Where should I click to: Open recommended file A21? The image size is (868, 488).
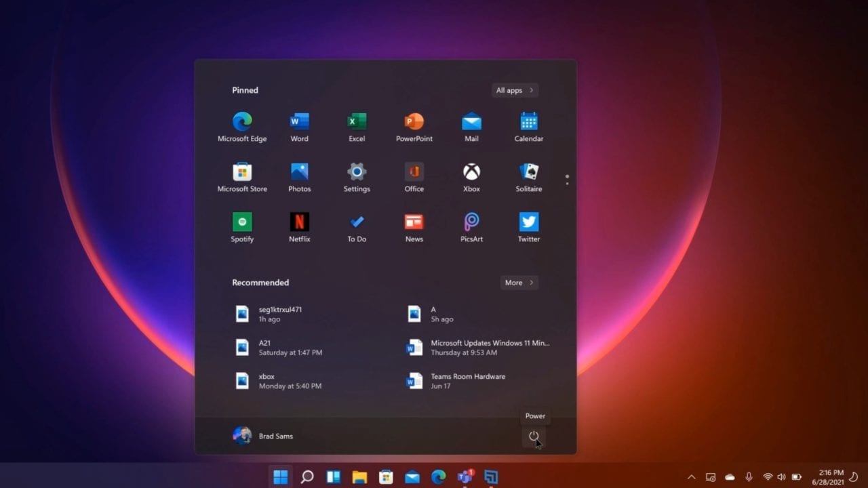[279, 348]
